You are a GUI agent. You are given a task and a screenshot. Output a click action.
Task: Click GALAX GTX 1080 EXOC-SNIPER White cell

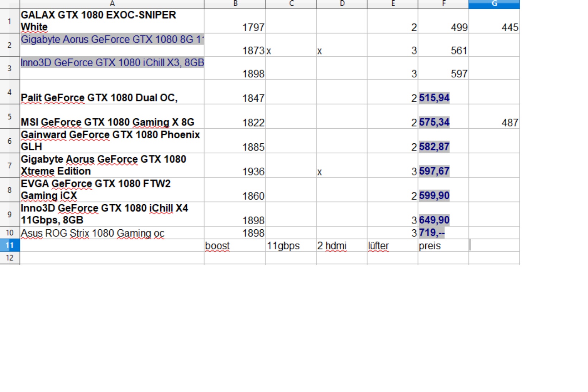[112, 21]
